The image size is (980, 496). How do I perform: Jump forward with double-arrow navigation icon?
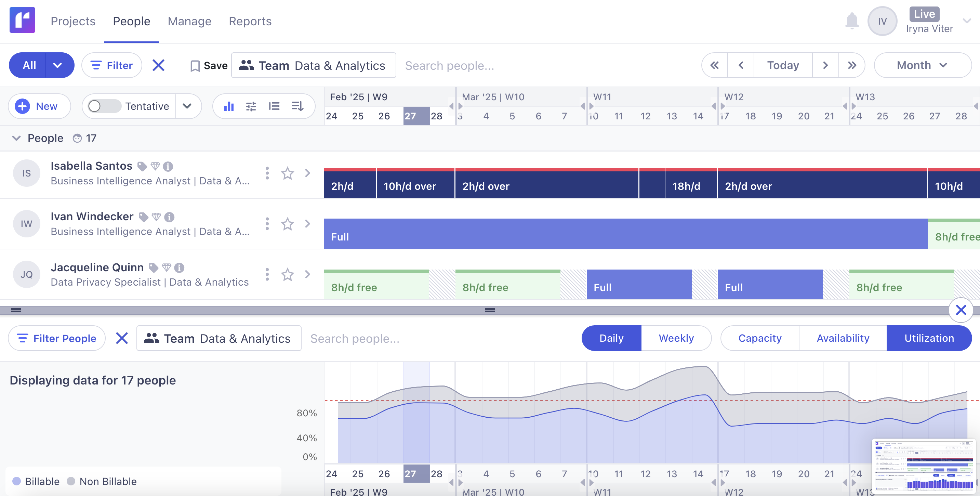tap(852, 65)
